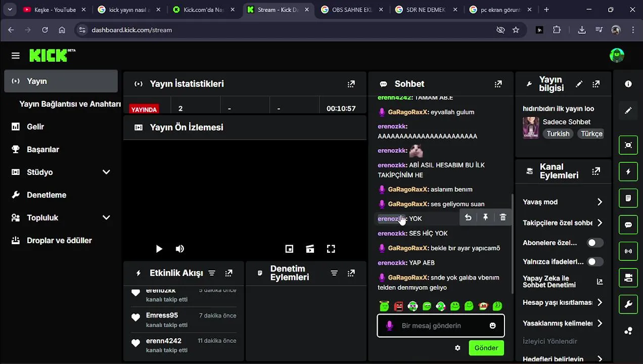
Task: Open Yasaklanmış kelimeler settings
Action: [x=563, y=323]
